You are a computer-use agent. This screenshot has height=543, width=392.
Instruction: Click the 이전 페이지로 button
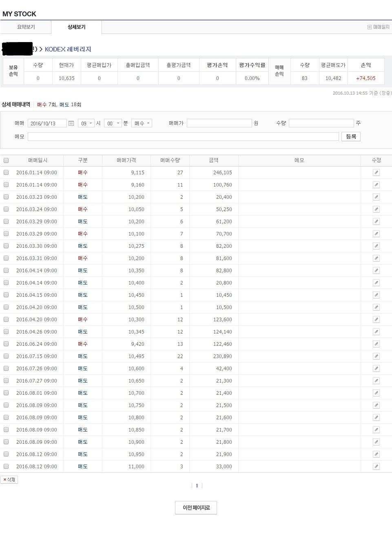click(196, 507)
